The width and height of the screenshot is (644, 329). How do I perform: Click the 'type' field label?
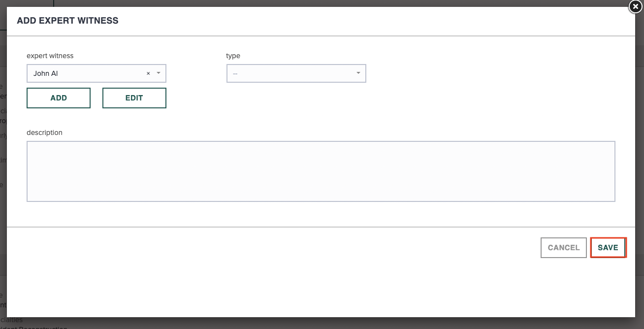[233, 56]
